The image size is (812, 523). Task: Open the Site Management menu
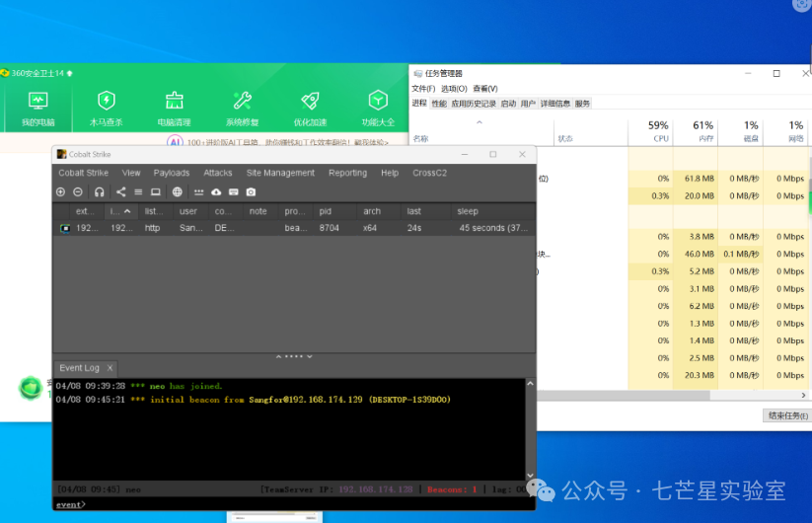pyautogui.click(x=280, y=173)
